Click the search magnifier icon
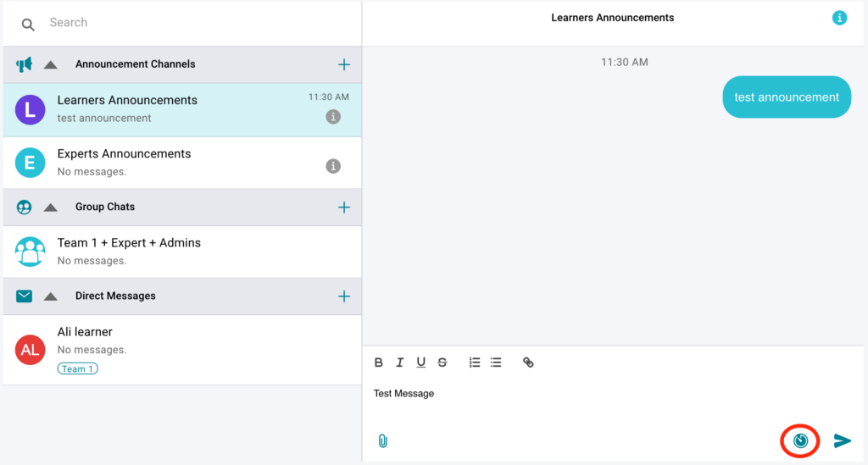Viewport: 868px width, 465px height. (28, 25)
